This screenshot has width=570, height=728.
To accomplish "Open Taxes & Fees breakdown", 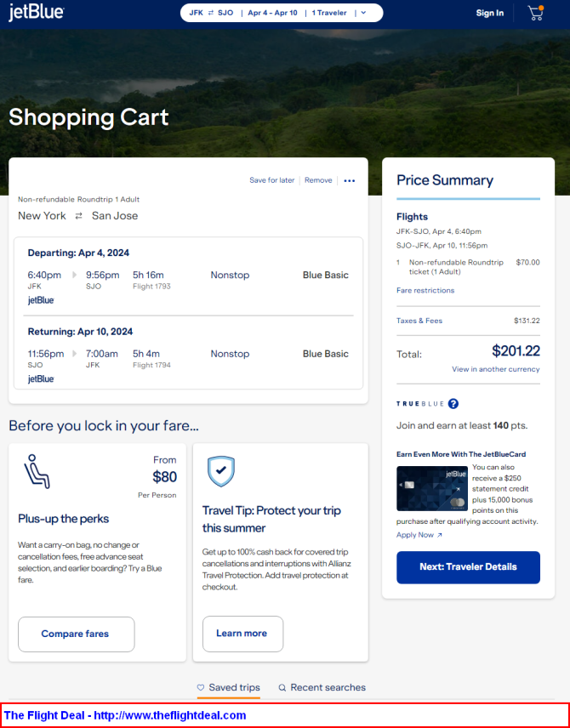I will [419, 321].
